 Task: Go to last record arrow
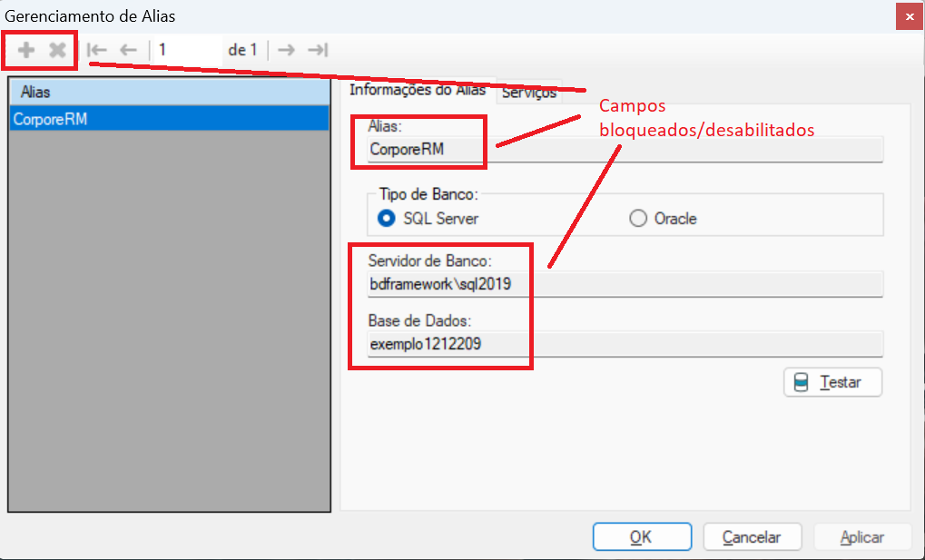(318, 50)
